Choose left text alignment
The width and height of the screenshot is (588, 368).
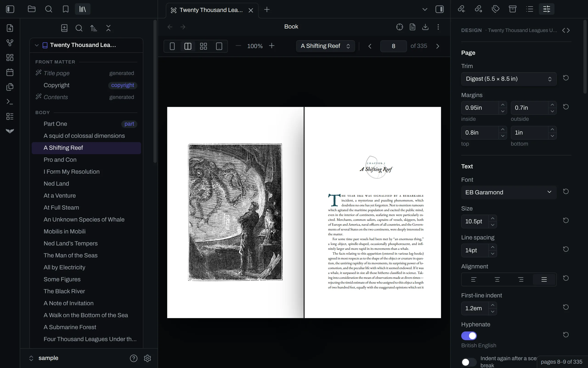[474, 279]
